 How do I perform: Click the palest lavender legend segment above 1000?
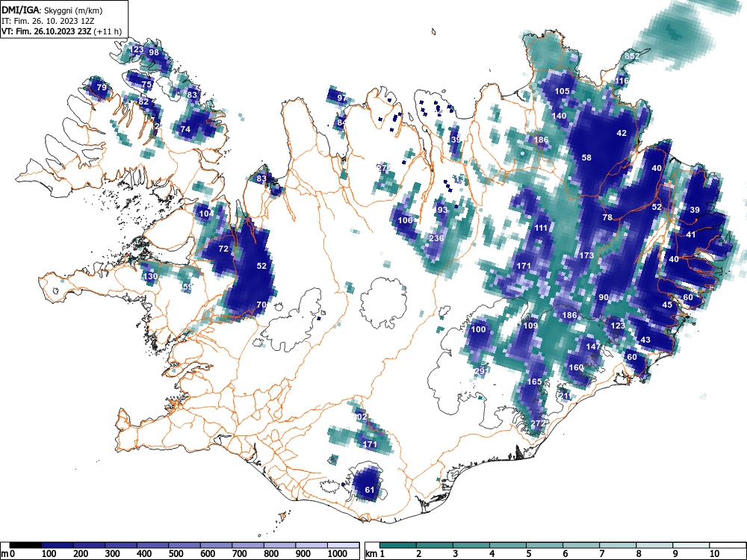coord(344,545)
